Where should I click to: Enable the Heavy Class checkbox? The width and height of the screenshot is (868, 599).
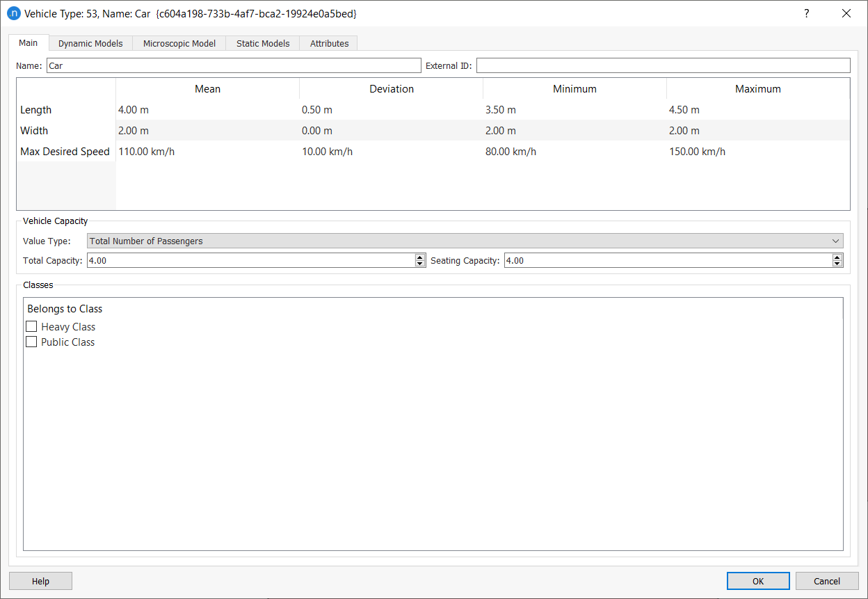pyautogui.click(x=31, y=326)
